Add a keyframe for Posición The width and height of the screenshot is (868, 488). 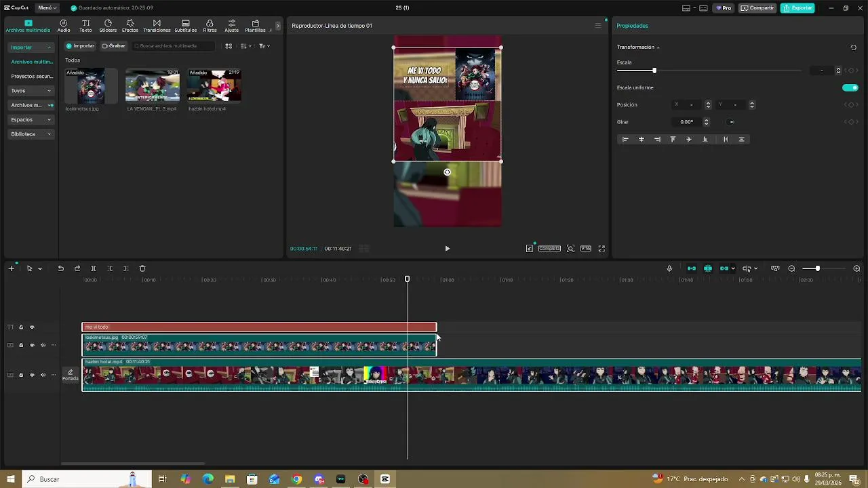(x=850, y=104)
